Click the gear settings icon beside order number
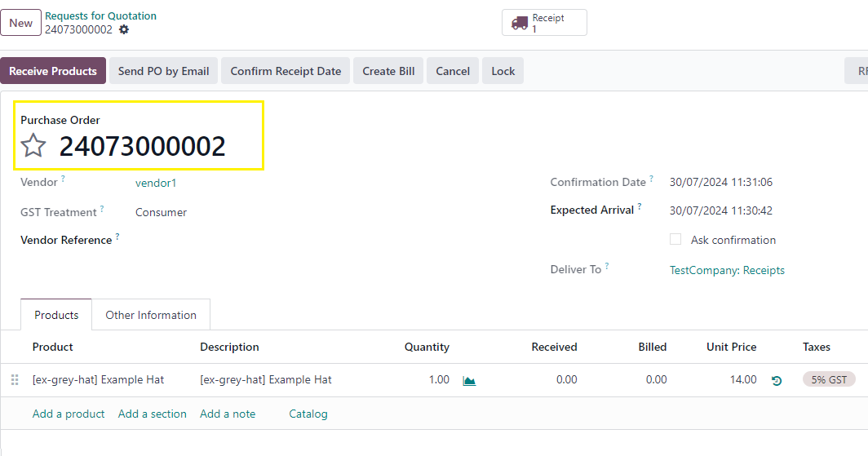The height and width of the screenshot is (456, 868). [124, 29]
